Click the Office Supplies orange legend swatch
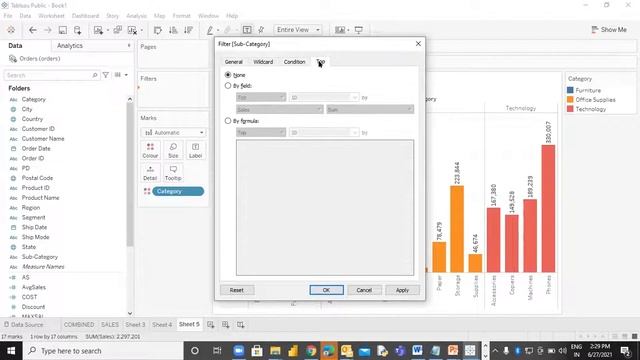 [x=570, y=99]
